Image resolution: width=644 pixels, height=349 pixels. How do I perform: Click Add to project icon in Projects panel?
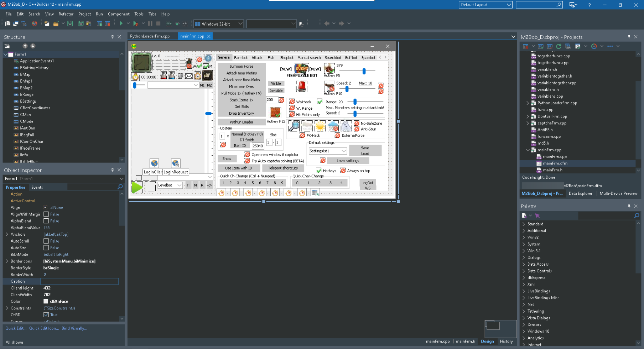(x=541, y=46)
